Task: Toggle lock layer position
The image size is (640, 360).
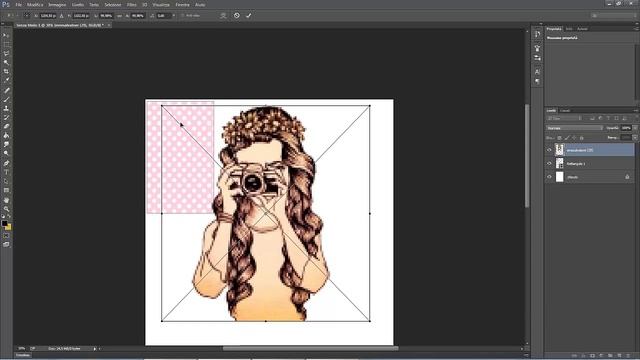Action: coord(574,138)
